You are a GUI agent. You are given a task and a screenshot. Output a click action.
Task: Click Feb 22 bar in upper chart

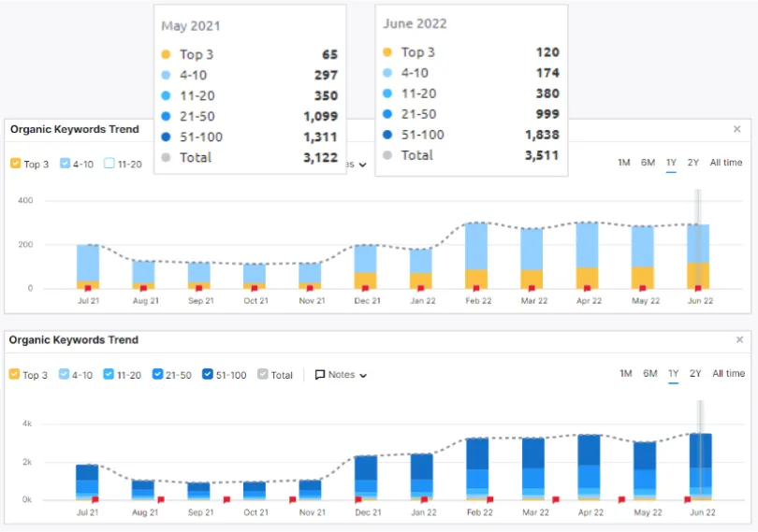pyautogui.click(x=476, y=255)
